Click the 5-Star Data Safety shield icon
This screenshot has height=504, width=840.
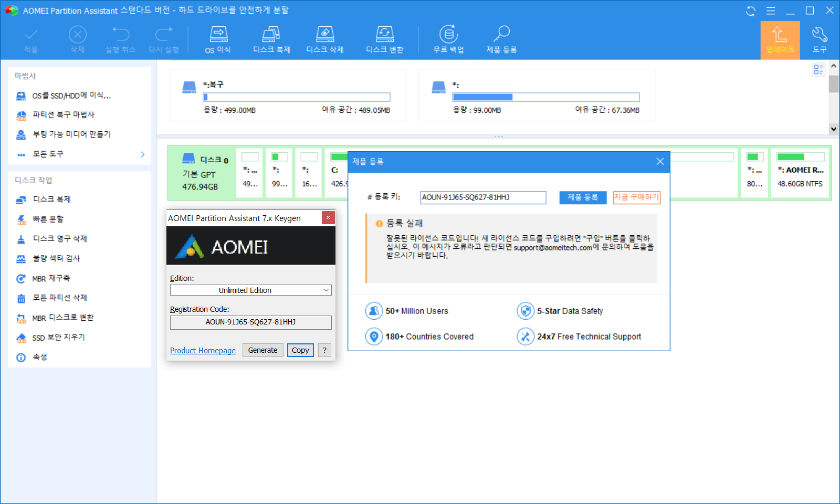525,311
